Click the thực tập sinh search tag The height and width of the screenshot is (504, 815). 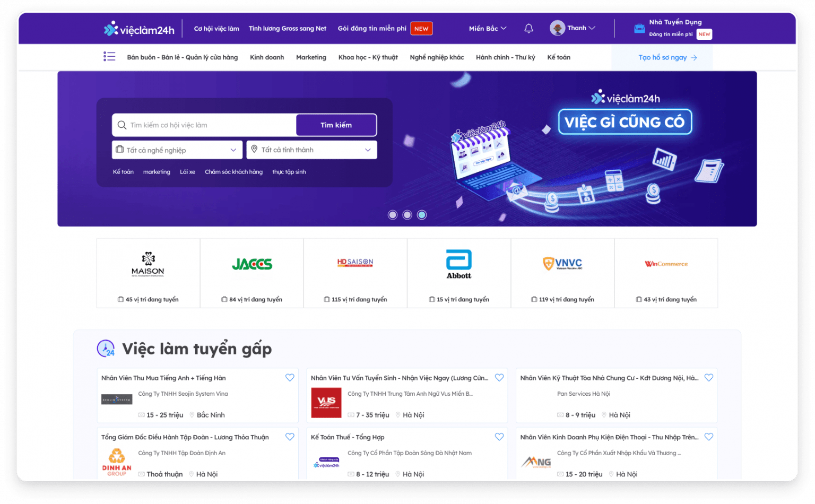pyautogui.click(x=289, y=172)
